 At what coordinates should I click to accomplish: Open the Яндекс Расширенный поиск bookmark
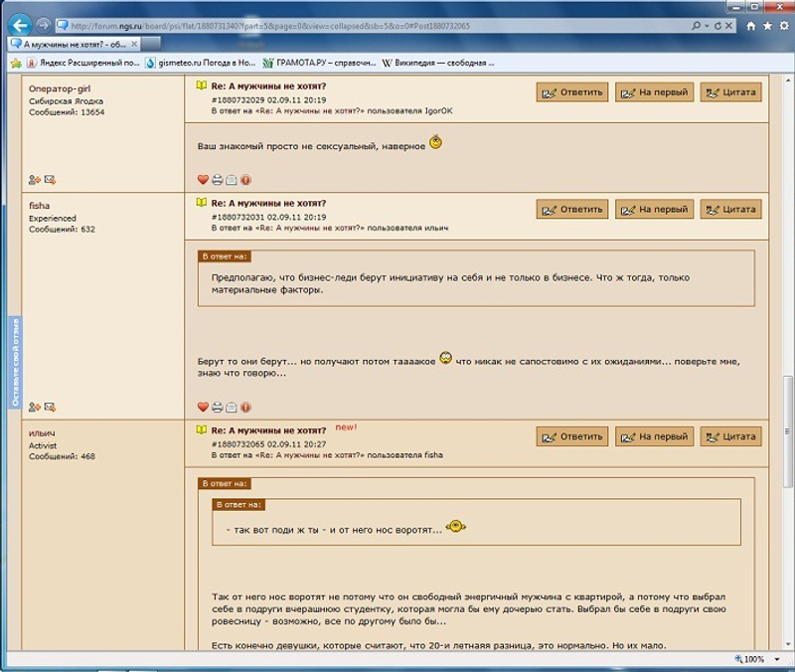[x=83, y=63]
